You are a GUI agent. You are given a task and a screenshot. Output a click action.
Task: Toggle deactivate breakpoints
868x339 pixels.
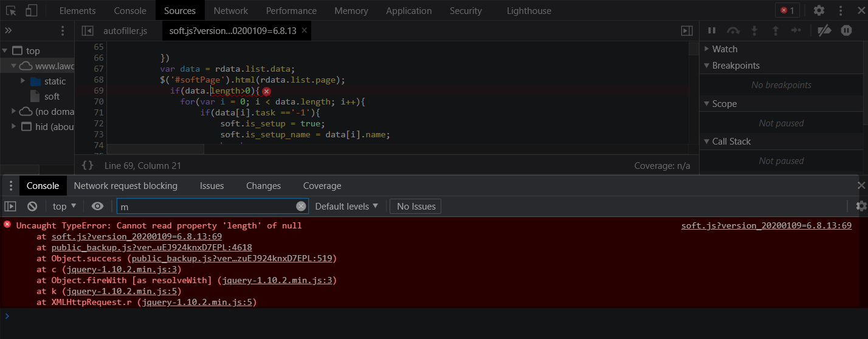tap(824, 30)
